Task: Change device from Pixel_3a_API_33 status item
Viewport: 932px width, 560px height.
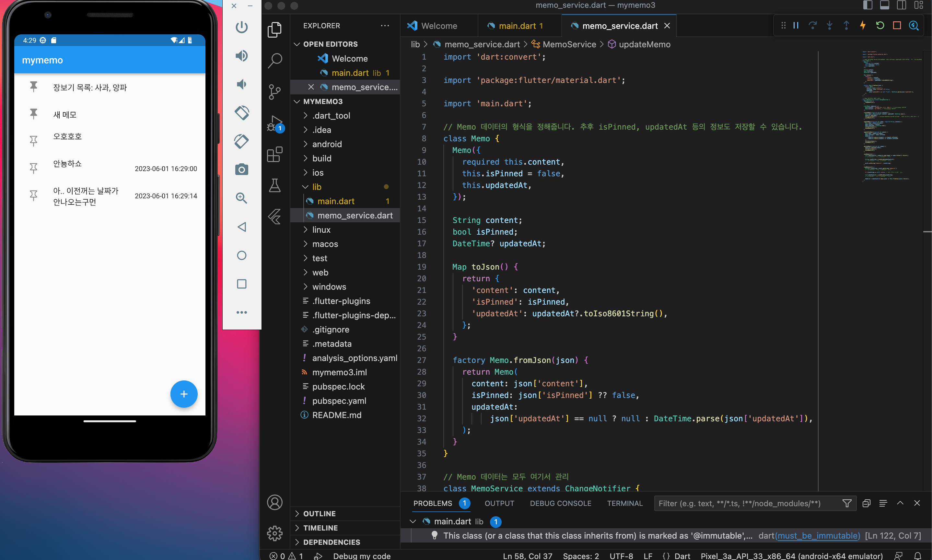Action: click(792, 556)
